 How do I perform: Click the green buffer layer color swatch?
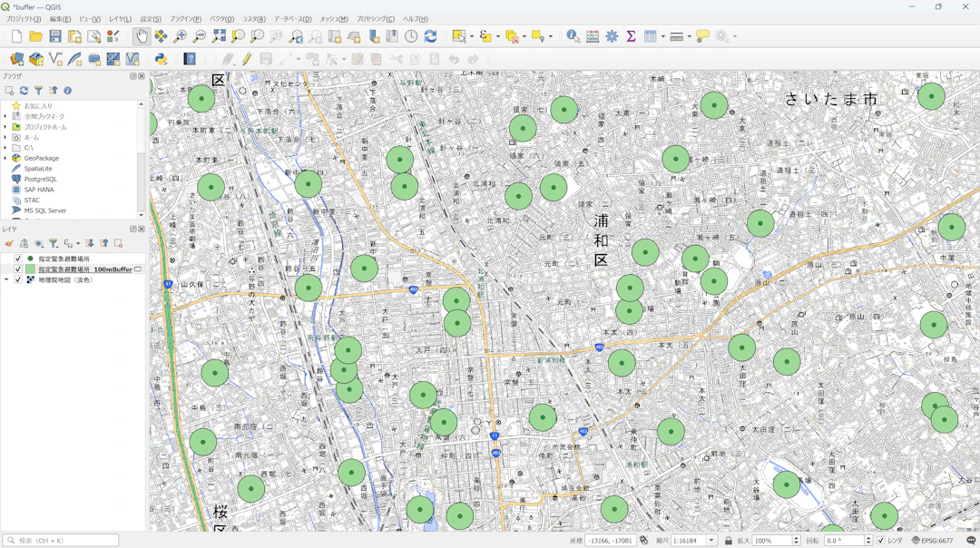coord(30,269)
